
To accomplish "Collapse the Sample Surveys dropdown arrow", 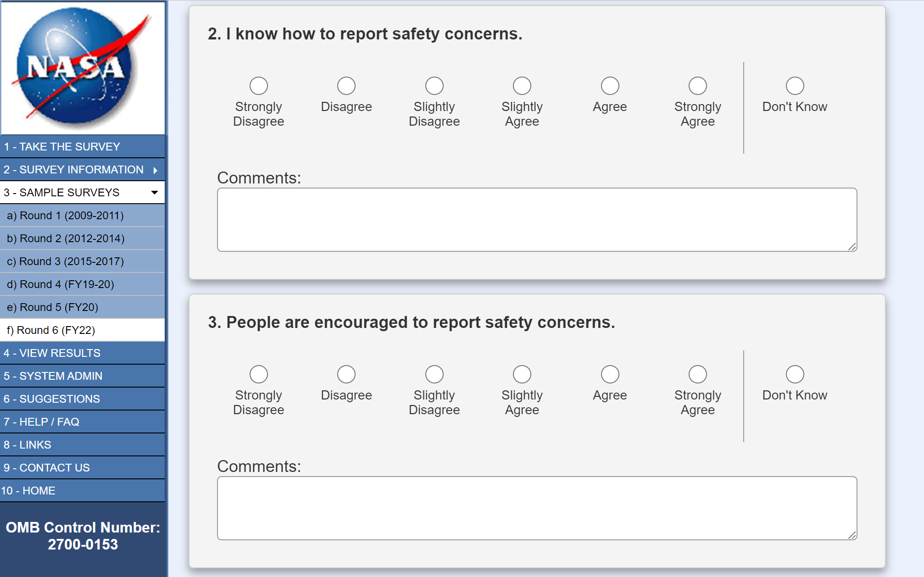I will 155,193.
